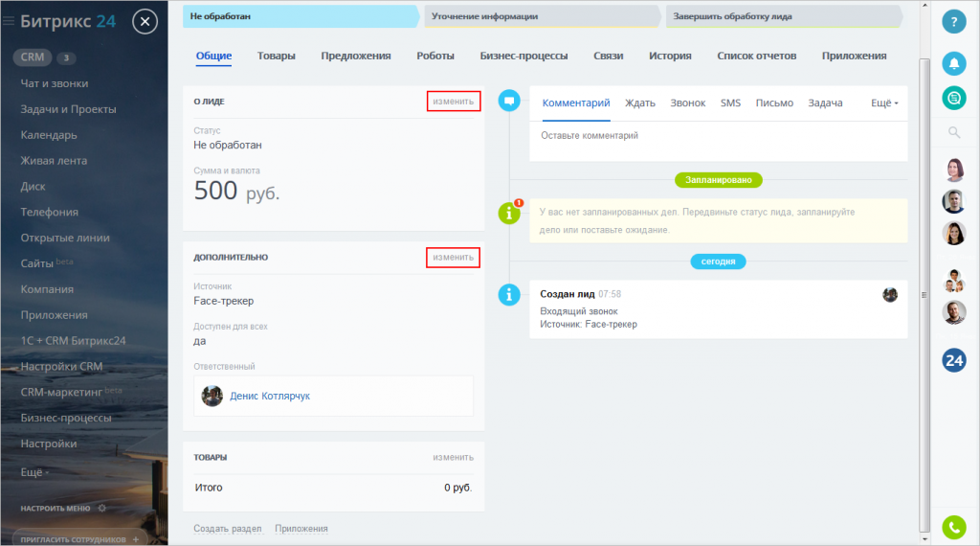Open the Предложения tab
980x546 pixels.
pyautogui.click(x=356, y=56)
